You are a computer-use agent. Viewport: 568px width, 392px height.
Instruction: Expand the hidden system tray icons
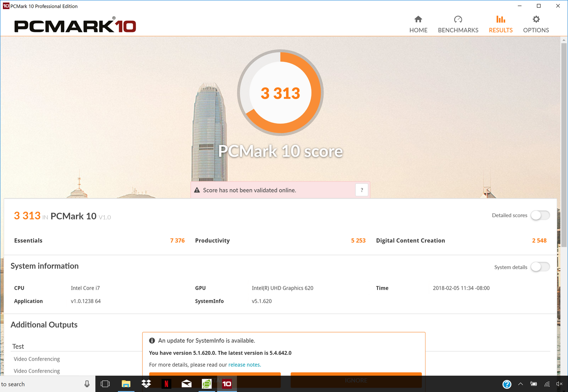pyautogui.click(x=520, y=384)
